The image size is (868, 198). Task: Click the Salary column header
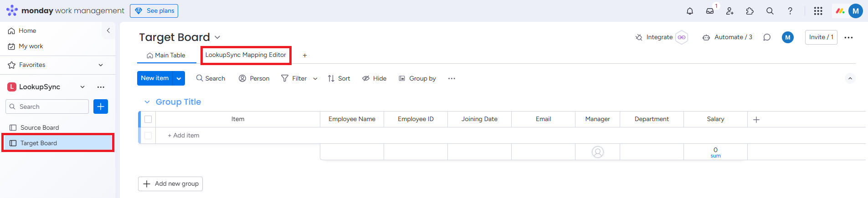tap(715, 119)
